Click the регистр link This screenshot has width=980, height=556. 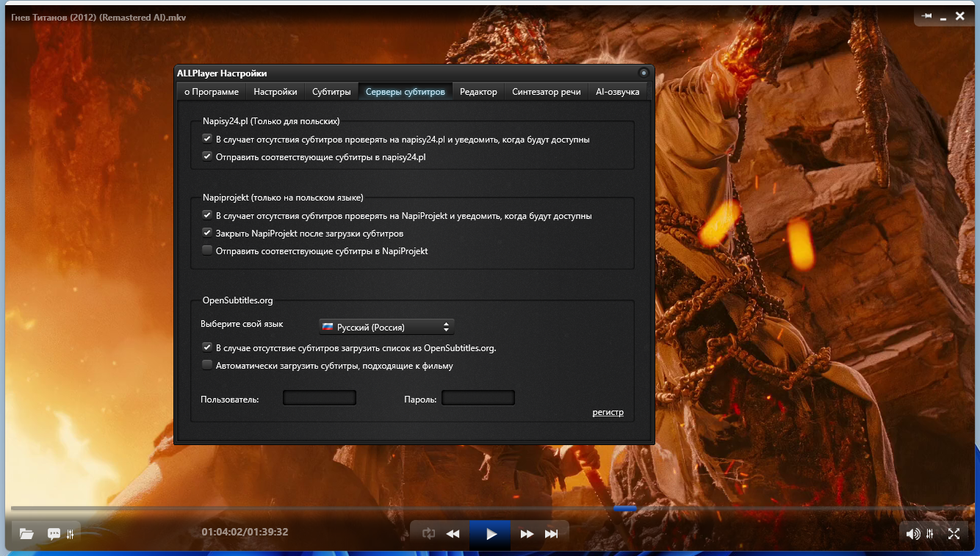tap(608, 412)
